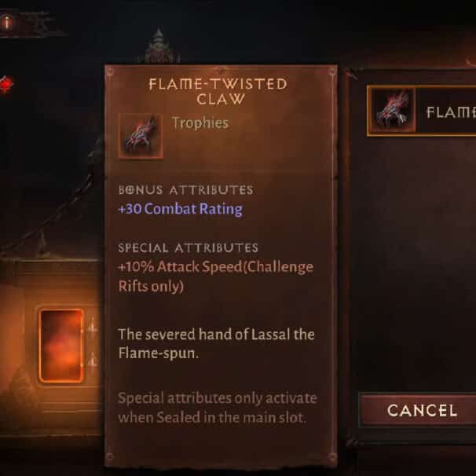The height and width of the screenshot is (476, 476).
Task: Select the glowing orange trophy slot
Action: click(x=61, y=345)
